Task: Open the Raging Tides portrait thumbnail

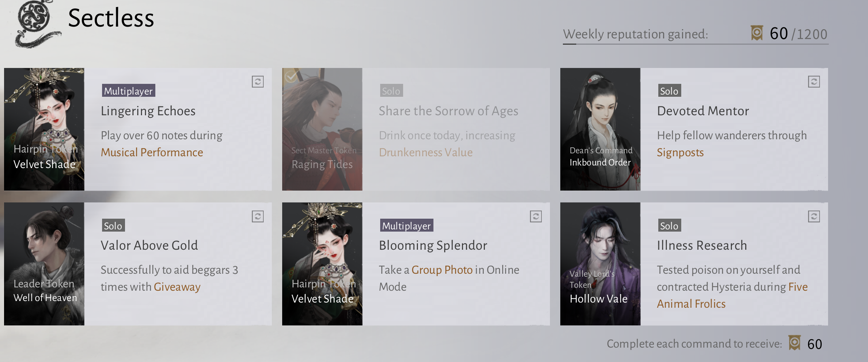Action: click(322, 129)
